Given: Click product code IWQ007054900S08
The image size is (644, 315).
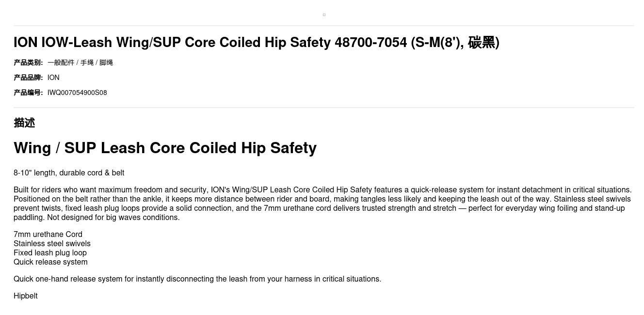Looking at the screenshot, I should click(x=77, y=93).
